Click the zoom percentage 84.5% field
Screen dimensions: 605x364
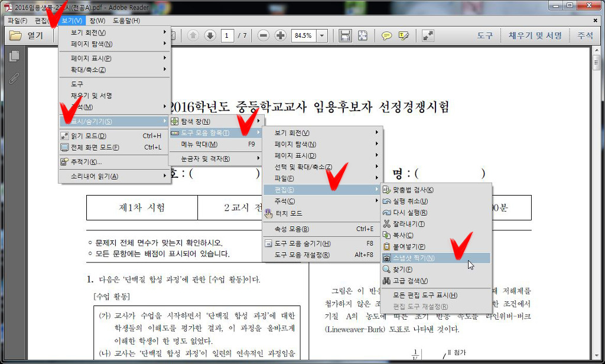tap(304, 36)
